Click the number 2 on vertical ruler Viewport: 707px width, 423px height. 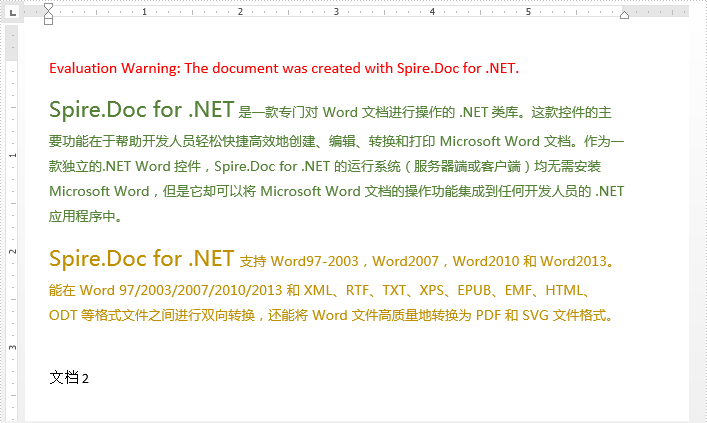pyautogui.click(x=12, y=251)
